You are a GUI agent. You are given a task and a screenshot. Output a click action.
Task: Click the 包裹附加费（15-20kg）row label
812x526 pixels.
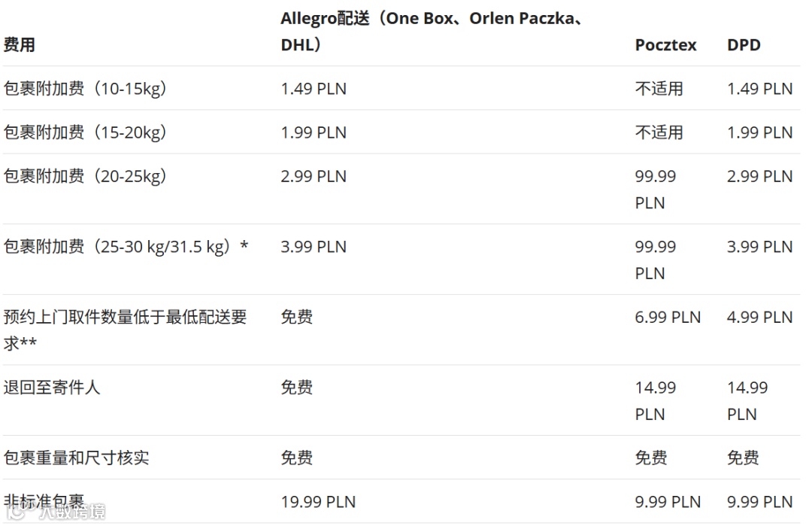point(85,132)
